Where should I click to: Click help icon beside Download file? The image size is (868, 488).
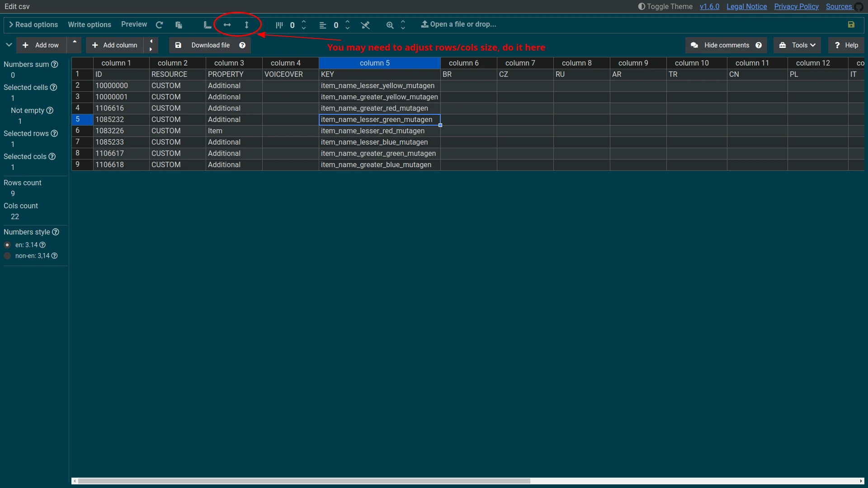point(242,45)
